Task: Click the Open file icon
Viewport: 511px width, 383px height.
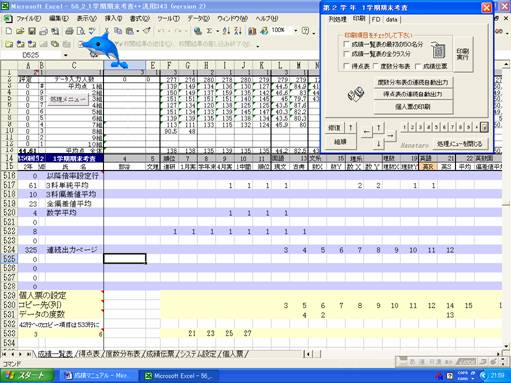Action: click(20, 31)
